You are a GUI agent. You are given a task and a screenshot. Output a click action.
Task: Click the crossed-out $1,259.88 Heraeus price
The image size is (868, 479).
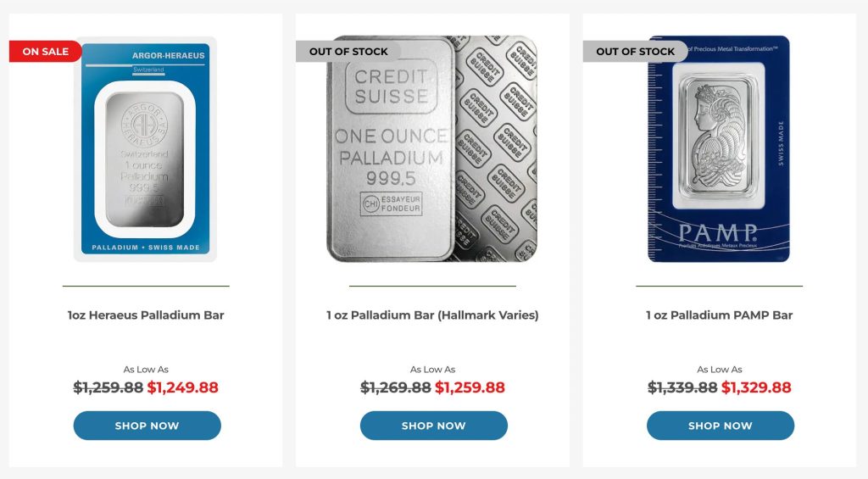[x=108, y=387]
